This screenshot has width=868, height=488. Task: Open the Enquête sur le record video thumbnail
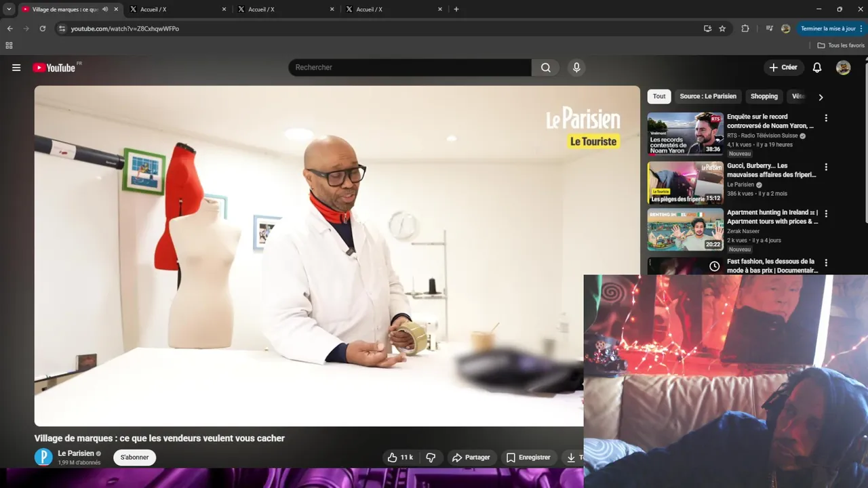685,134
